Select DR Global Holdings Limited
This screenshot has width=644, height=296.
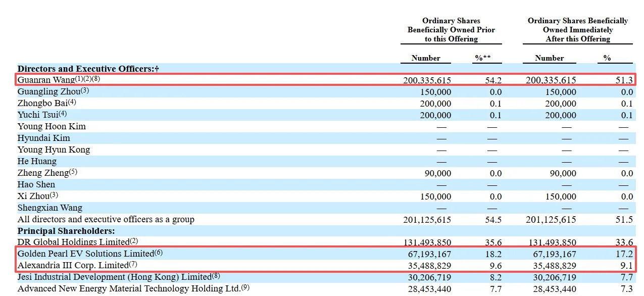point(74,242)
